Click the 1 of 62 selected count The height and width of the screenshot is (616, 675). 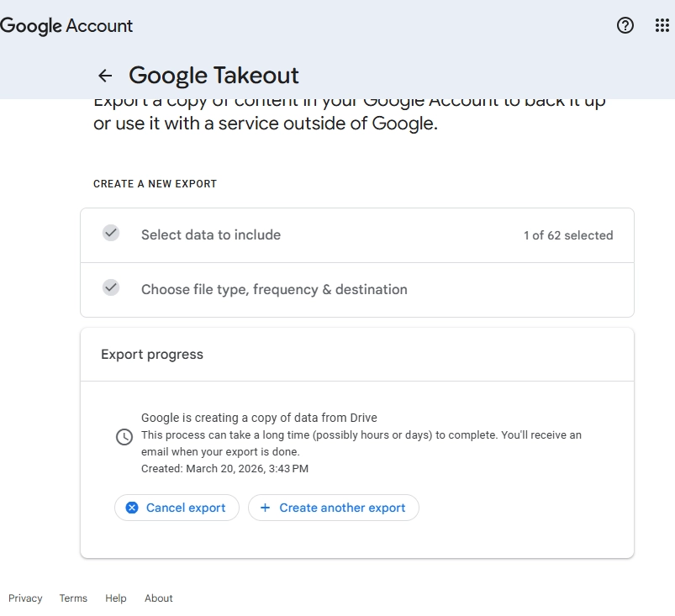(x=567, y=235)
